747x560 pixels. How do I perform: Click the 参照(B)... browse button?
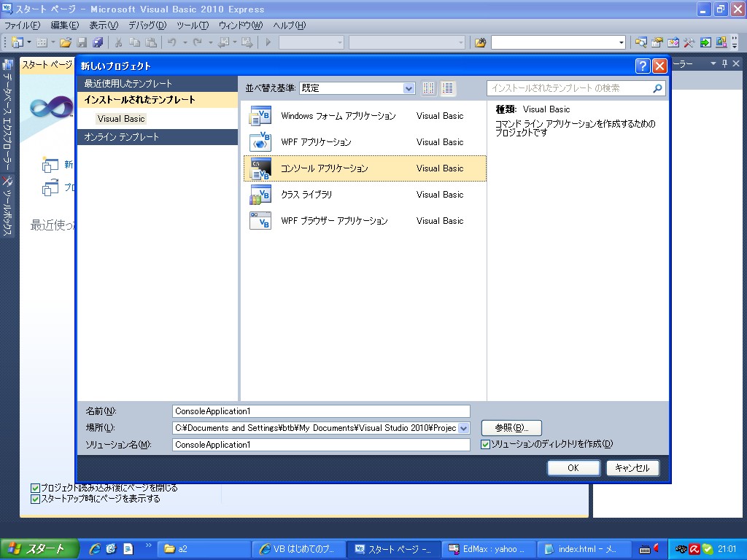point(511,427)
